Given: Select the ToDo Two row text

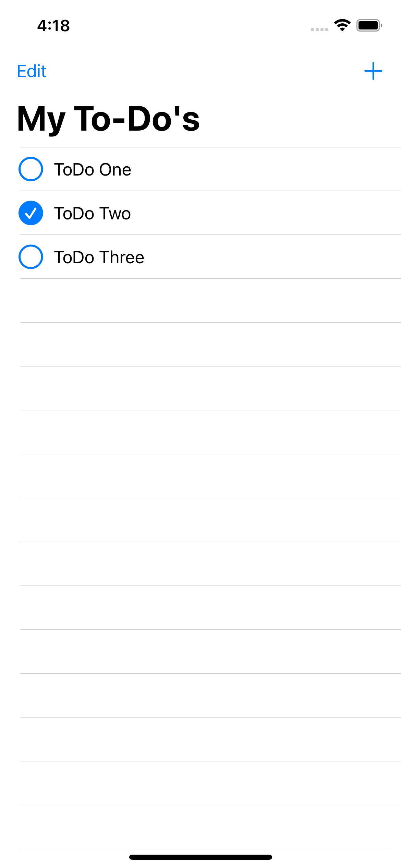Looking at the screenshot, I should tap(93, 213).
